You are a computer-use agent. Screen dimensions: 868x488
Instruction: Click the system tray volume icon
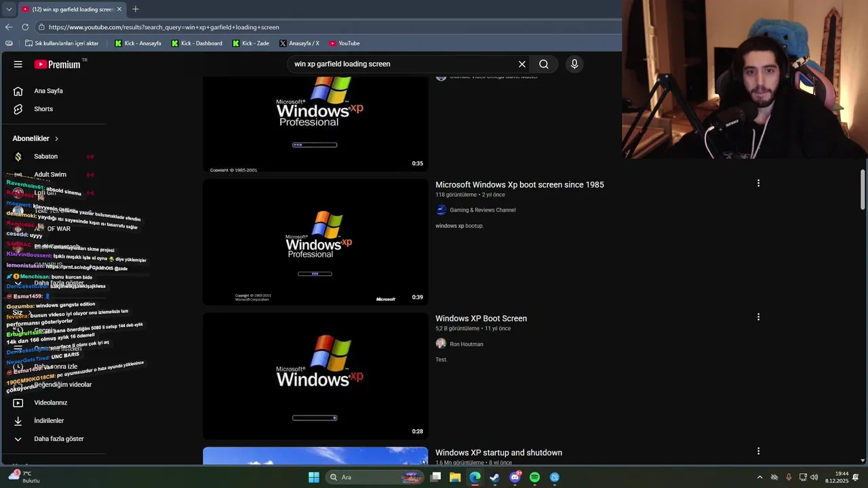coord(814,477)
